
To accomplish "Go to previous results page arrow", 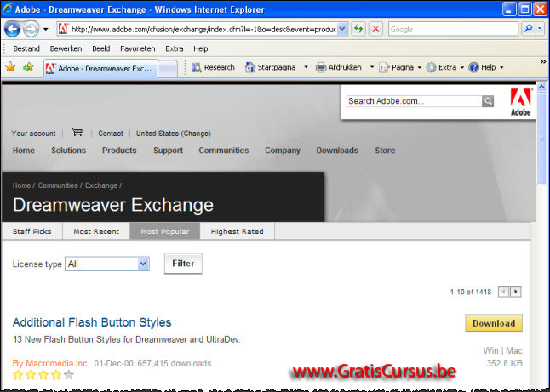I will [x=504, y=292].
